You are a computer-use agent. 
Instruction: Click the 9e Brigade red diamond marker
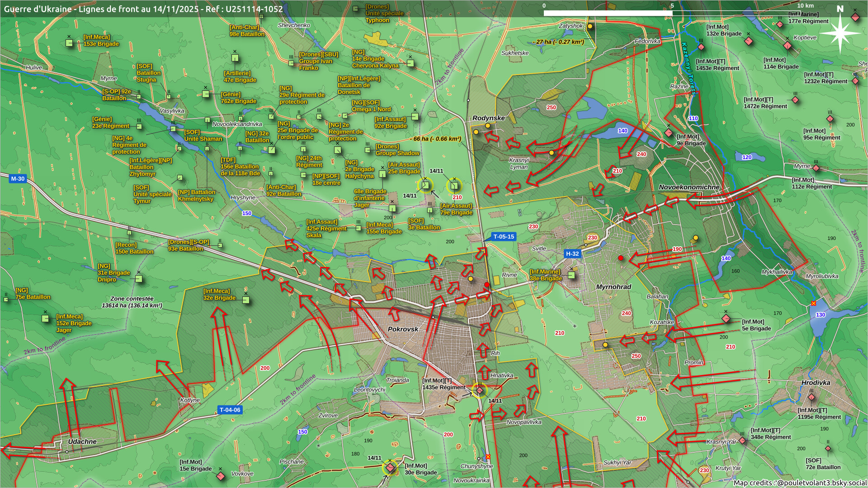click(x=669, y=133)
